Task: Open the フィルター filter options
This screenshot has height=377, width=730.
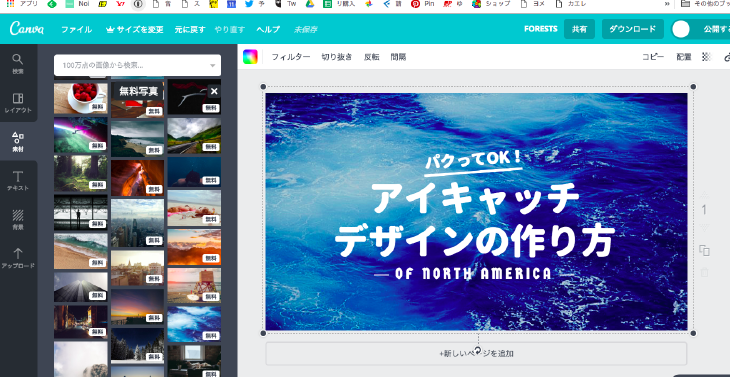Action: pyautogui.click(x=291, y=57)
